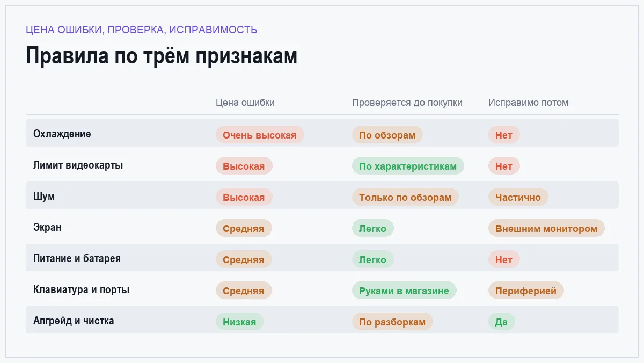Select the "Да" badge
This screenshot has height=363, width=644.
pyautogui.click(x=502, y=322)
